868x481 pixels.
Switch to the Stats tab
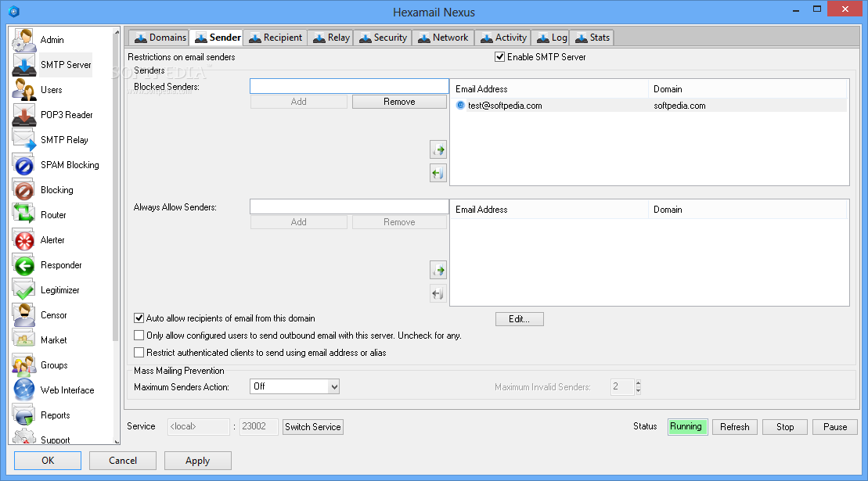pos(592,38)
